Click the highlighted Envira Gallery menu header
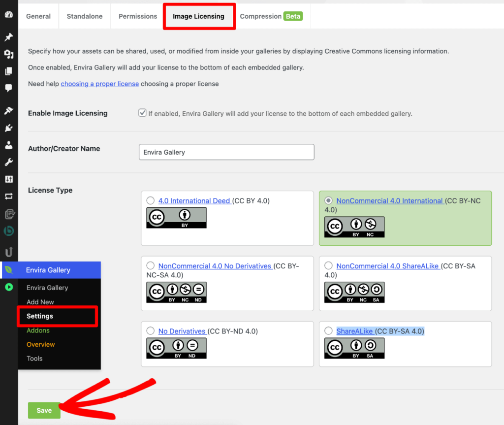504x425 pixels. (51, 270)
